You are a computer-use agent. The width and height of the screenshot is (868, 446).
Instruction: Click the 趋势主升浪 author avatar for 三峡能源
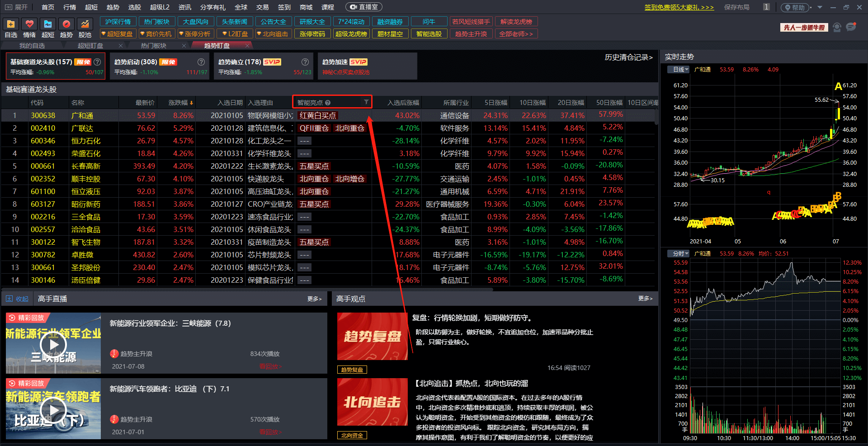(x=114, y=354)
